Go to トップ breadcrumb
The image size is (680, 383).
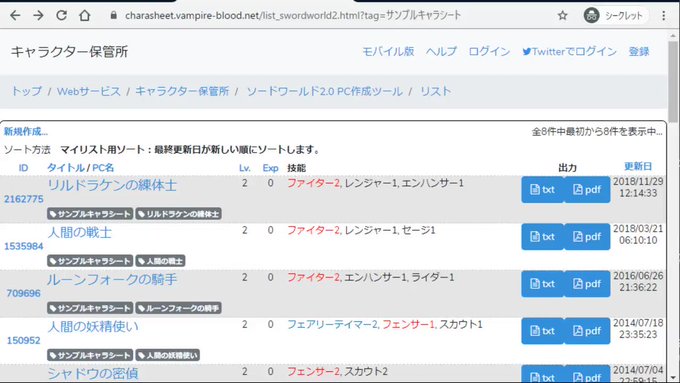(26, 91)
